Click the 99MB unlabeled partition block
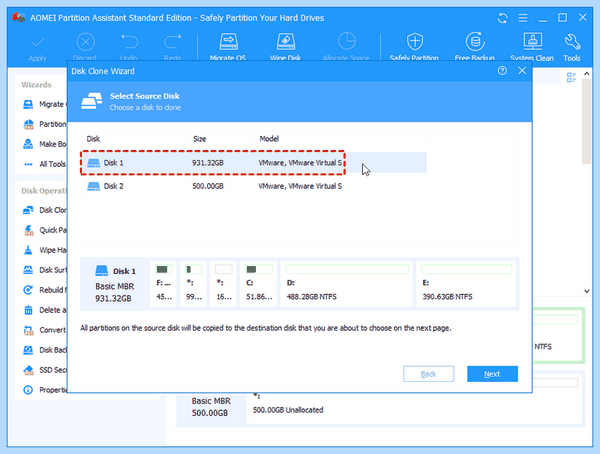This screenshot has height=454, width=600. coord(193,284)
